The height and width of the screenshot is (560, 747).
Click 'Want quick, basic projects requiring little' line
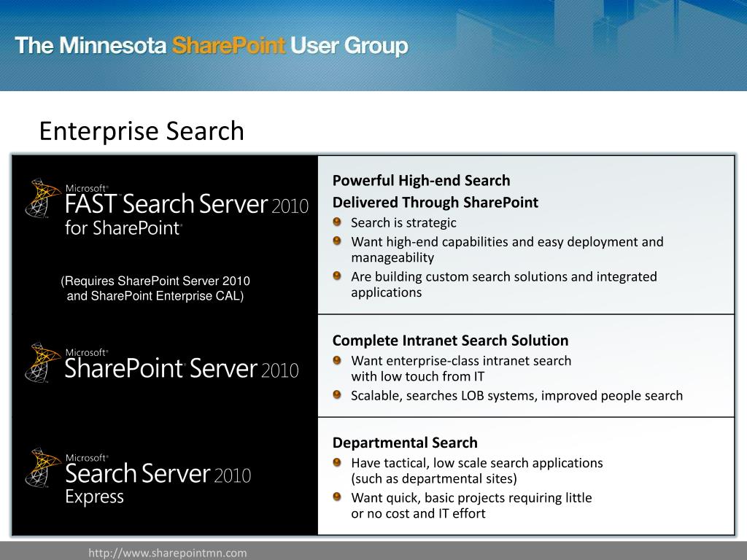[472, 498]
